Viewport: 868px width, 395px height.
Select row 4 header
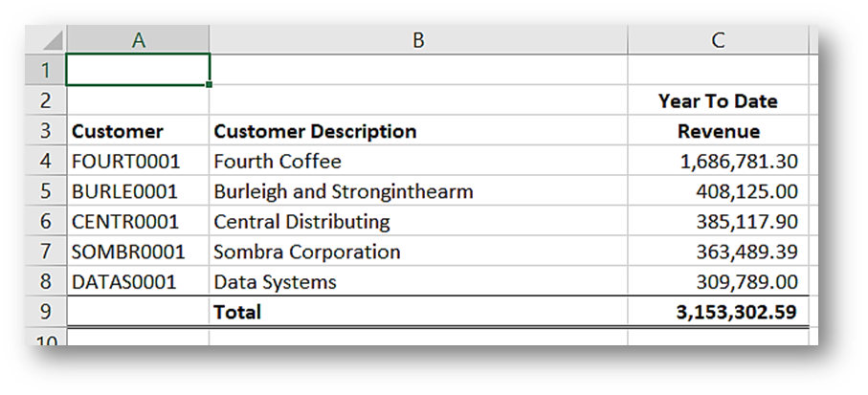pos(46,162)
